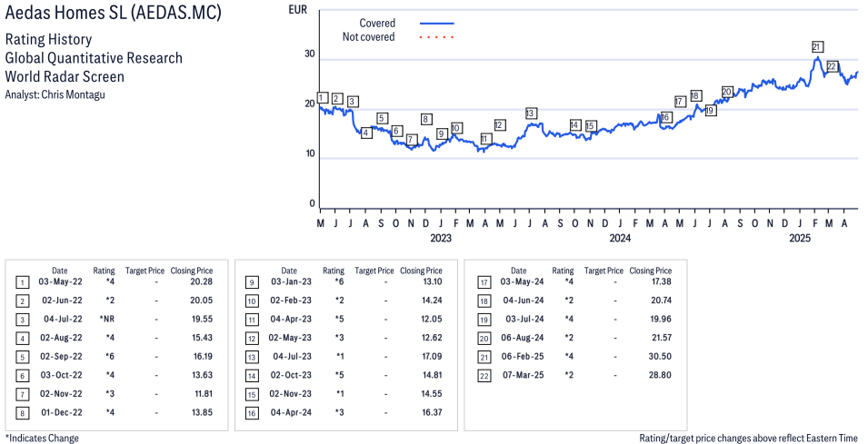Click the date 02-Oct-23
Image resolution: width=868 pixels, height=444 pixels.
point(291,375)
